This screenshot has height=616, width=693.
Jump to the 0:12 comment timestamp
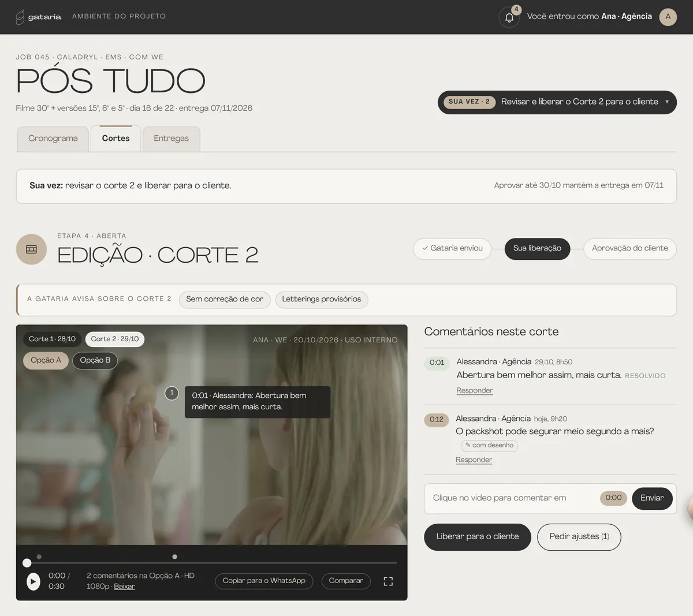click(437, 420)
